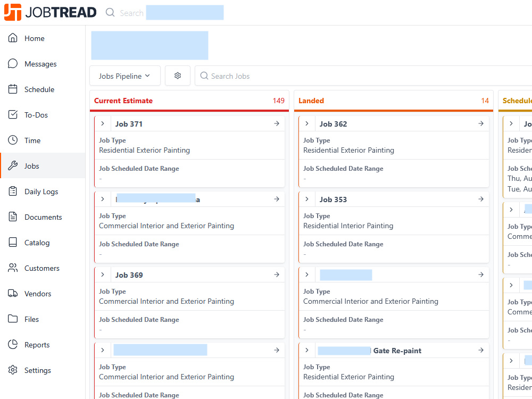Open Job 369 using the arrow icon
Viewport: 532px width, 399px height.
pos(277,275)
